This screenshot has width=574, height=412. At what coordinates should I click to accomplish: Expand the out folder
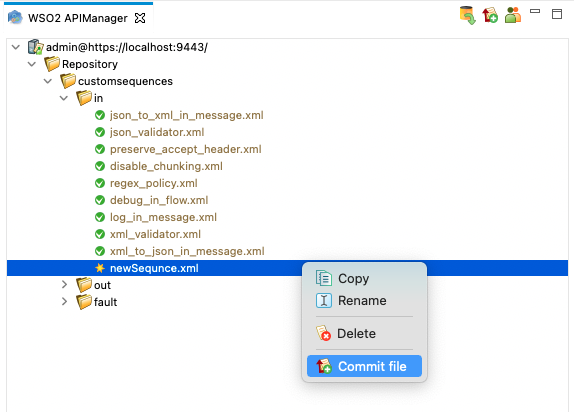tap(64, 285)
